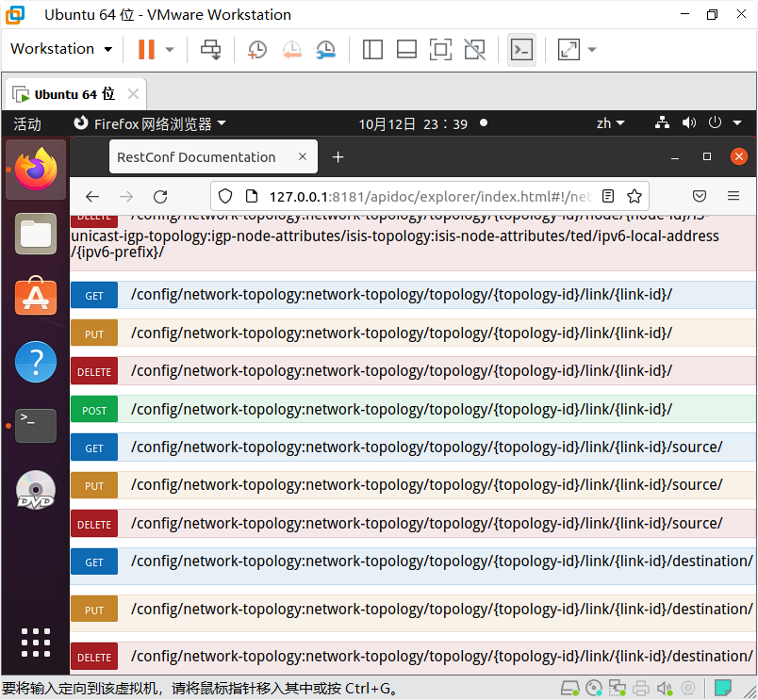Click GET link/{link-id}/destination/ path link
Viewport: 758px width, 700px height.
pos(442,561)
